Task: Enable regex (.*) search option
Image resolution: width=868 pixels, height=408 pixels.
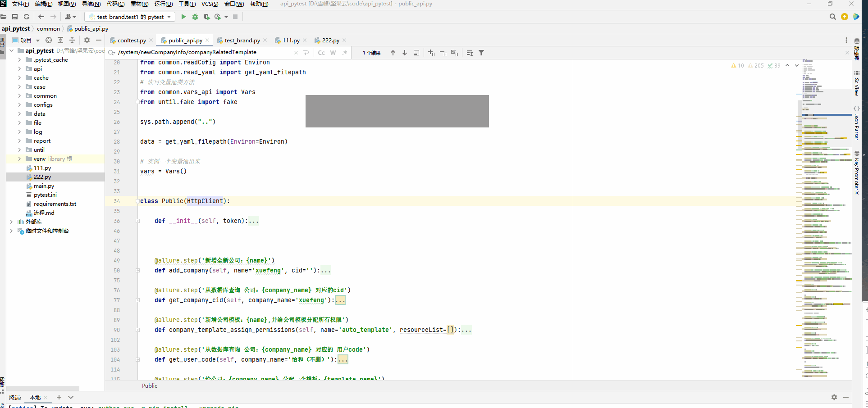Action: pyautogui.click(x=345, y=53)
